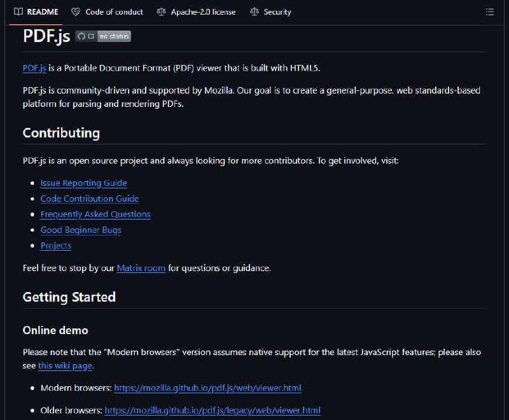Open the outline list icon

[x=489, y=12]
